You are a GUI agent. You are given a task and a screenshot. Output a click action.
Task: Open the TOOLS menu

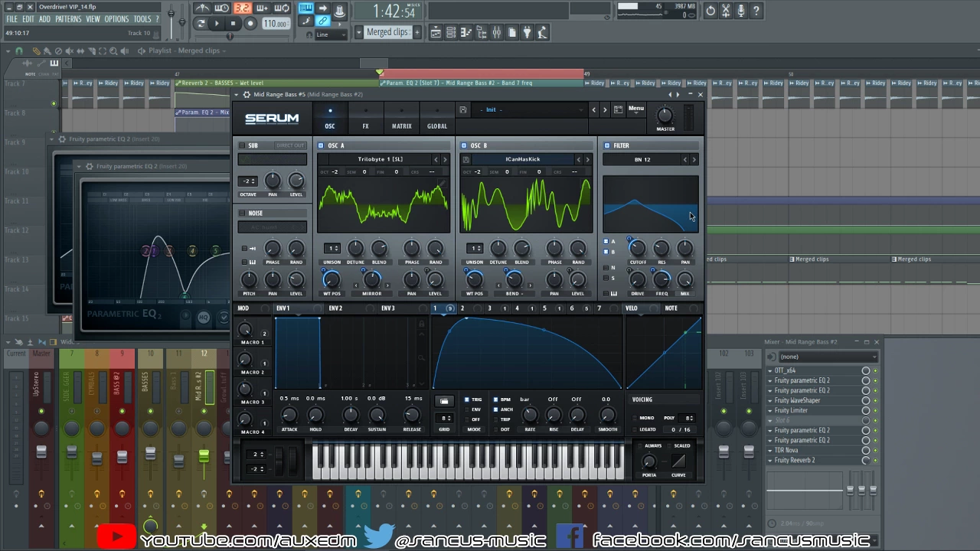[142, 19]
